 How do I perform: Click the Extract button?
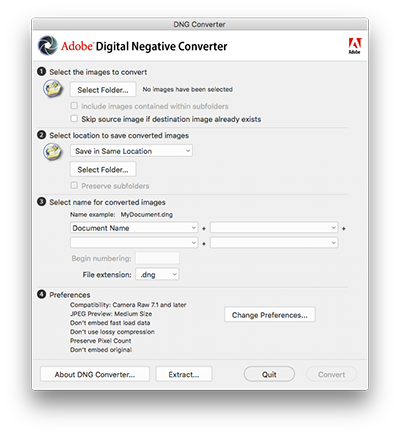184,374
